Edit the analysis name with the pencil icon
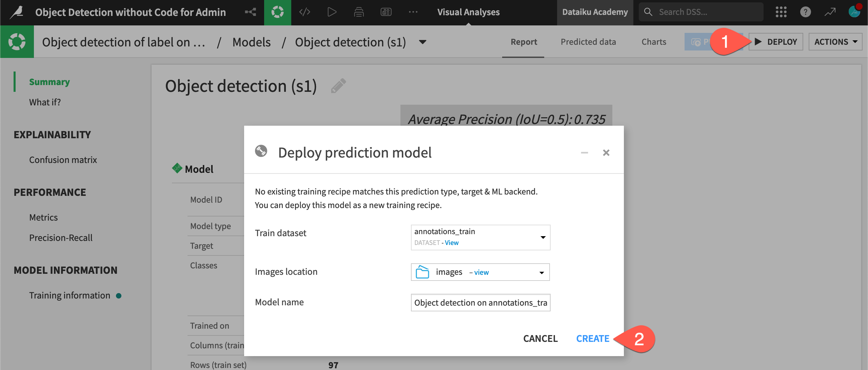This screenshot has height=370, width=868. pos(338,86)
